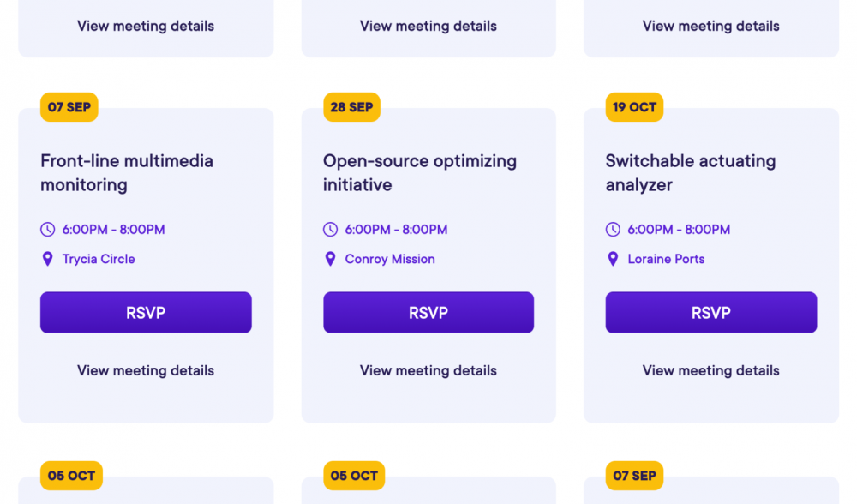
Task: Click location pin icon beside Trycia Circle
Action: tap(47, 259)
